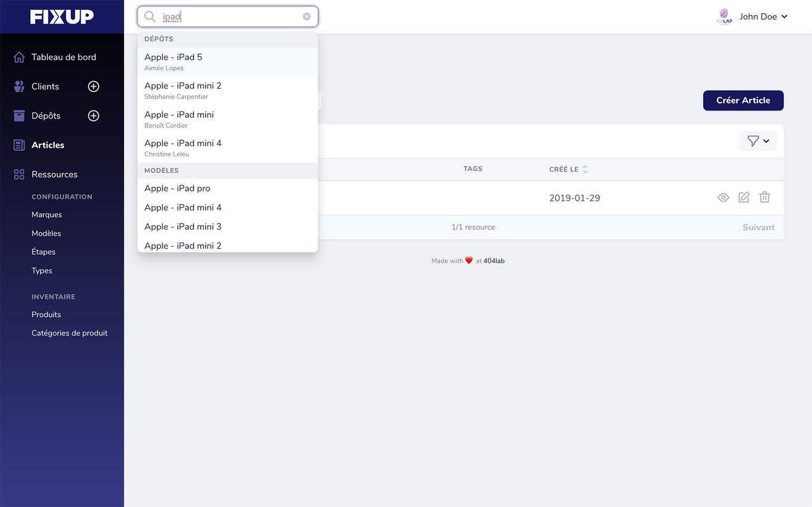
Task: Open Catégories de produit
Action: [69, 333]
